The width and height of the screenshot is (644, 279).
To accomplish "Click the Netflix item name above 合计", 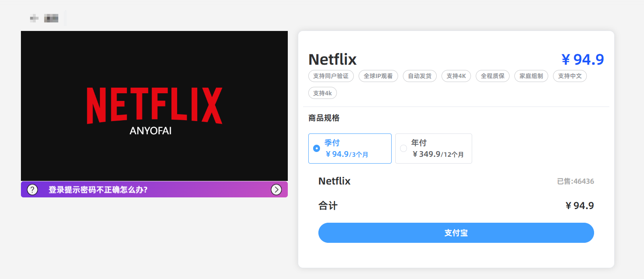I will coord(334,181).
